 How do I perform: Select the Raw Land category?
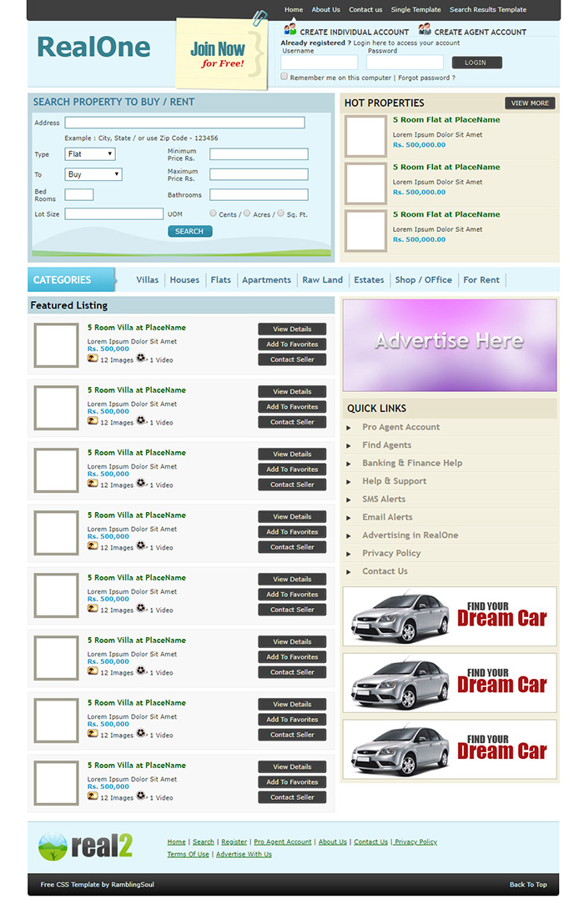[322, 280]
